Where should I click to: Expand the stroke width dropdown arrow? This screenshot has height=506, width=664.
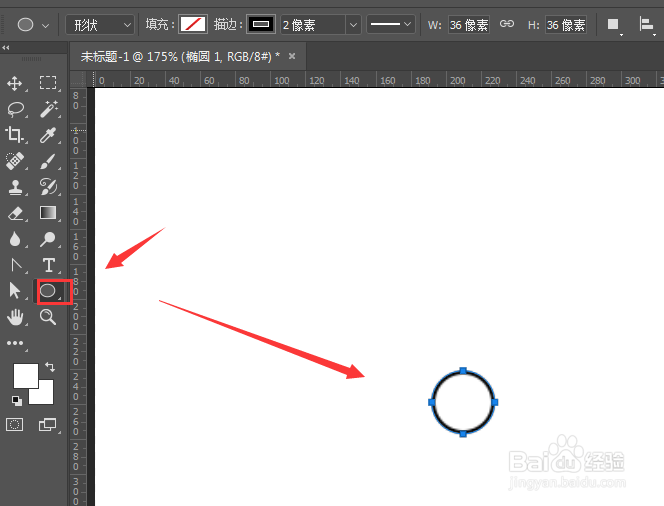[353, 25]
